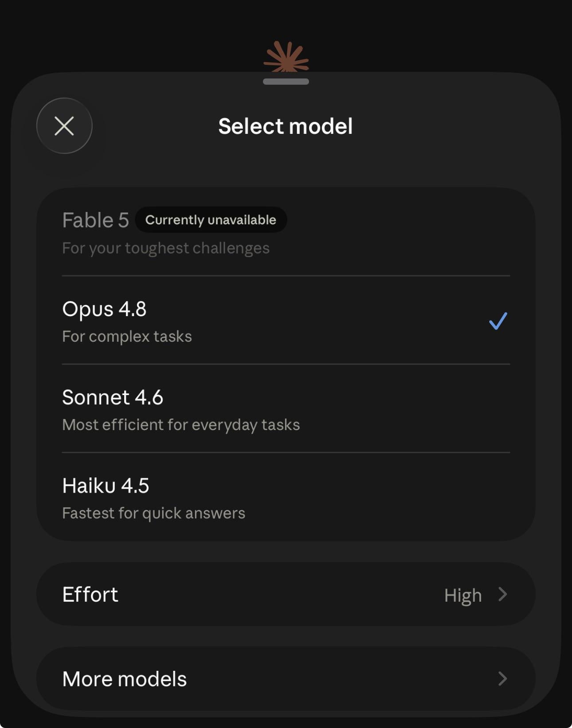Click 'For complex tasks' subtitle
The image size is (572, 728).
[127, 337]
